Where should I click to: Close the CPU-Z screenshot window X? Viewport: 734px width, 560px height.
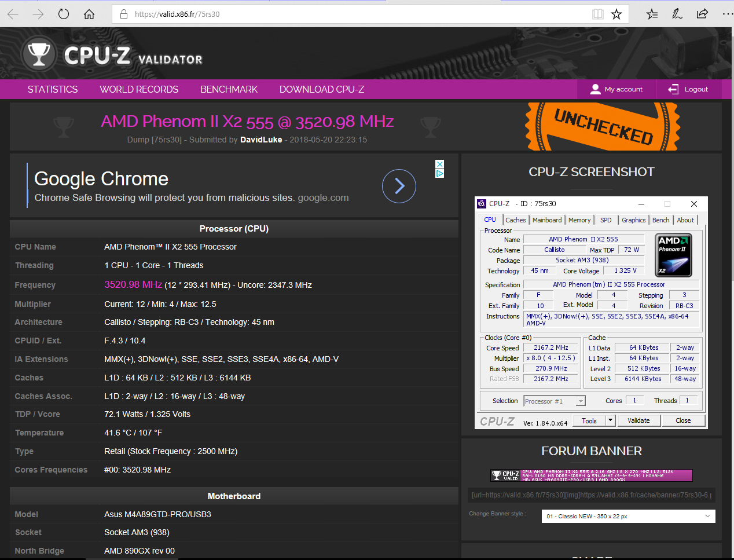pyautogui.click(x=694, y=204)
